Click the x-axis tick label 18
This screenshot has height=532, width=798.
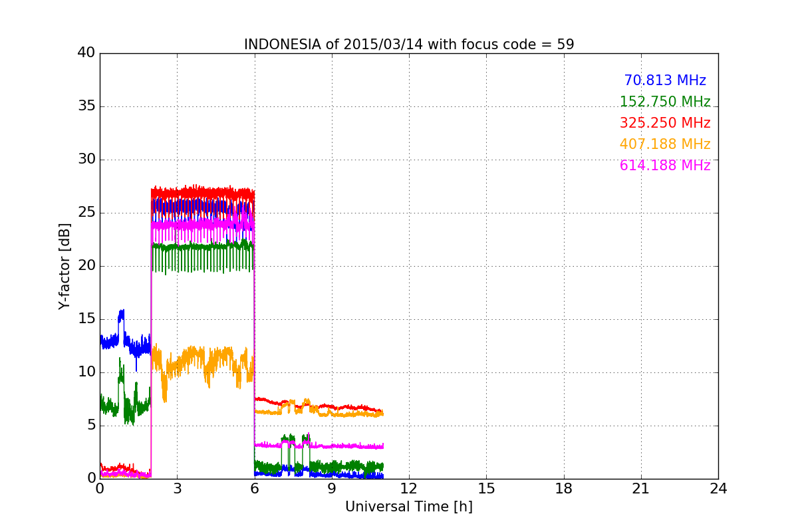(x=564, y=489)
